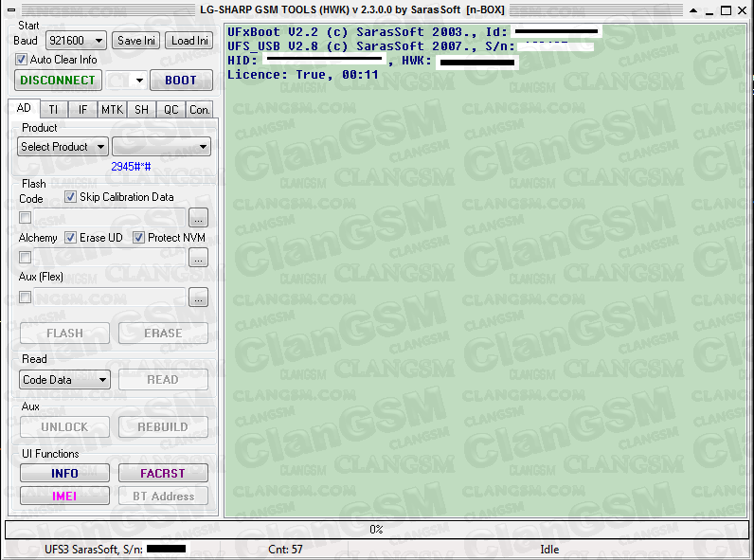754x560 pixels.
Task: Click the READ button
Action: (163, 380)
